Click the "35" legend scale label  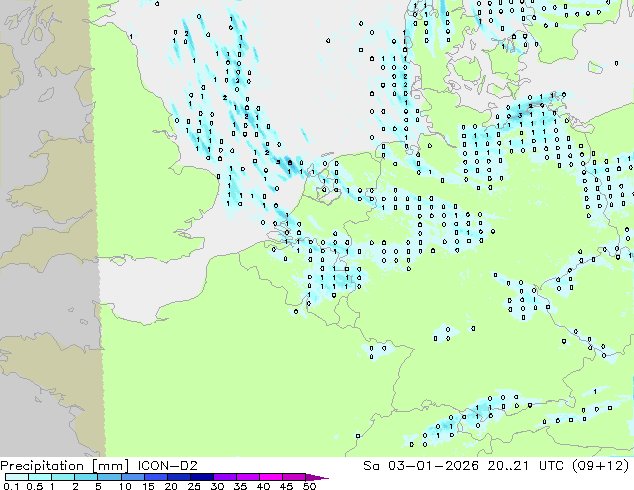coord(240,486)
